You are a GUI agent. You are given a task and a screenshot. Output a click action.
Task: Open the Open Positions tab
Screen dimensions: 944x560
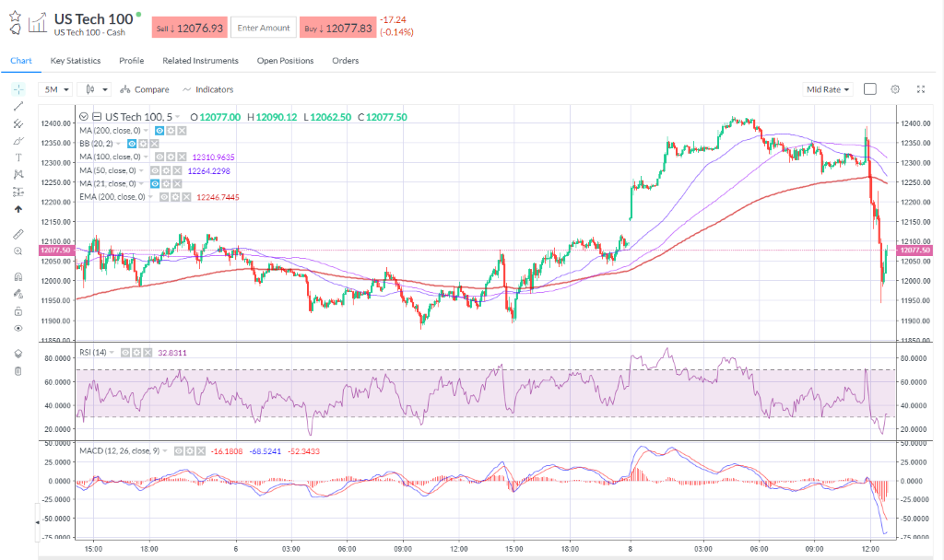point(285,61)
